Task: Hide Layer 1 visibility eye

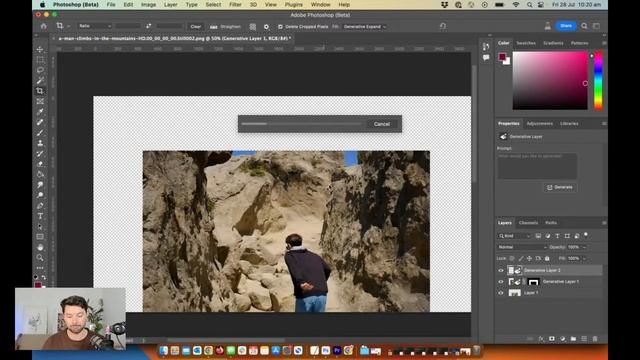Action: (x=501, y=293)
